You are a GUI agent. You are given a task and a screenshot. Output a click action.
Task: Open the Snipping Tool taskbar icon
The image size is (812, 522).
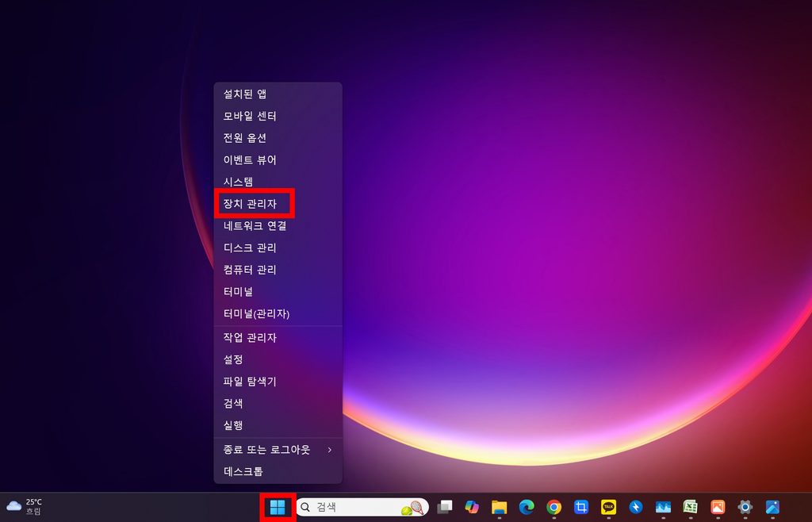coord(581,507)
